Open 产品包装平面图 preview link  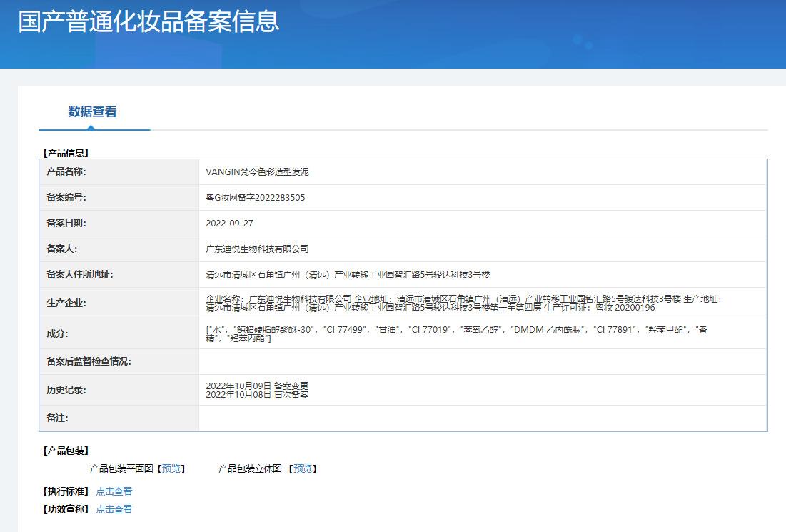171,468
